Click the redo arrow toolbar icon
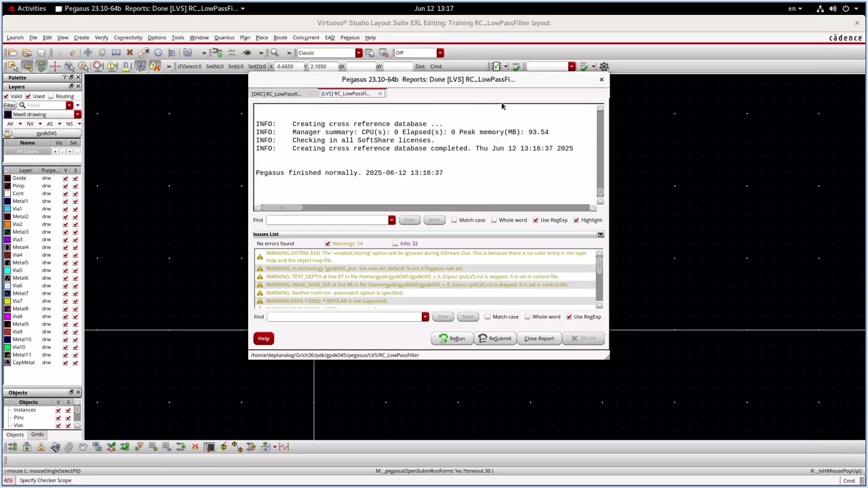The image size is (868, 488). point(73,53)
